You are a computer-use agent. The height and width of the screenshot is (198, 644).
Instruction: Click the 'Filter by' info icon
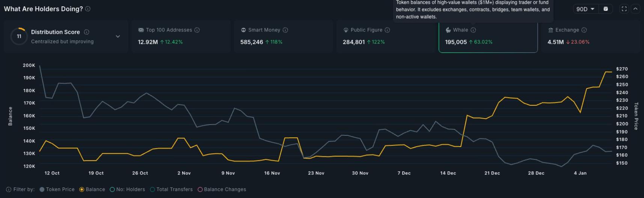click(9, 189)
